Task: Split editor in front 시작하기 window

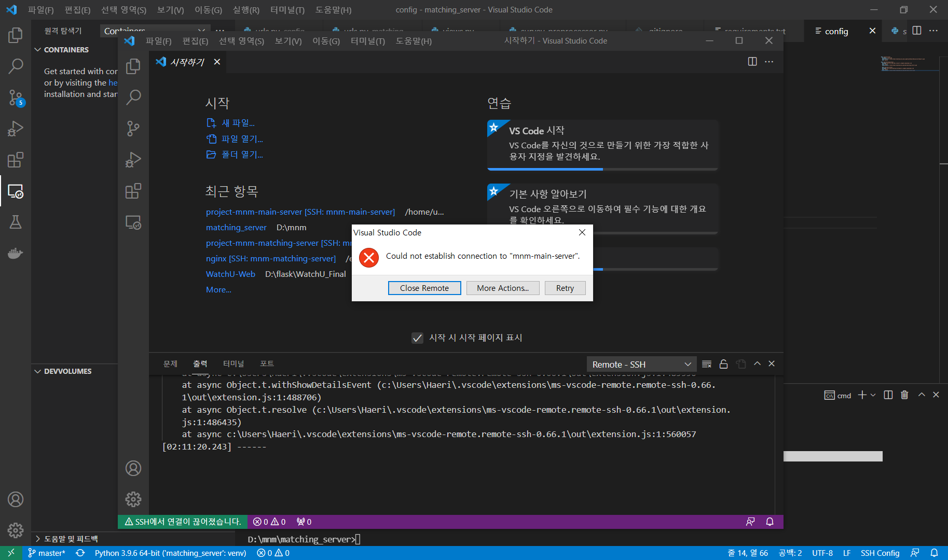Action: click(x=752, y=62)
